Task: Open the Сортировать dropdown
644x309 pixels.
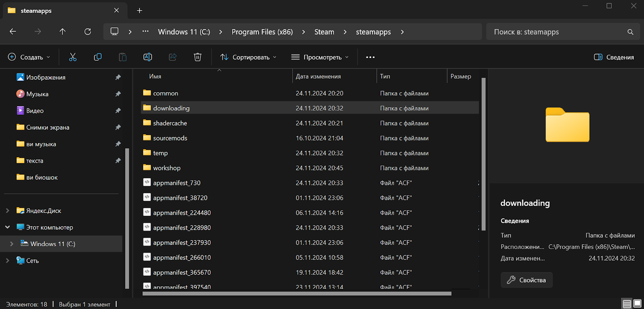Action: 248,57
